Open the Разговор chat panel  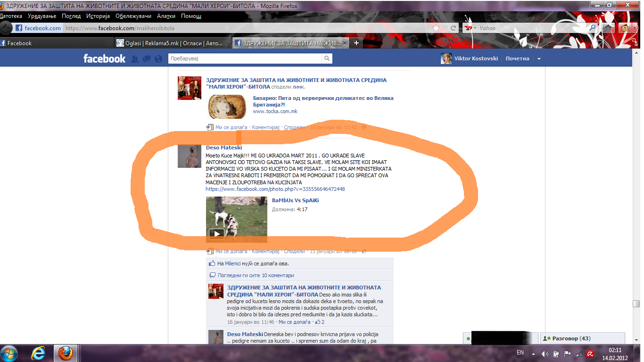pyautogui.click(x=571, y=338)
